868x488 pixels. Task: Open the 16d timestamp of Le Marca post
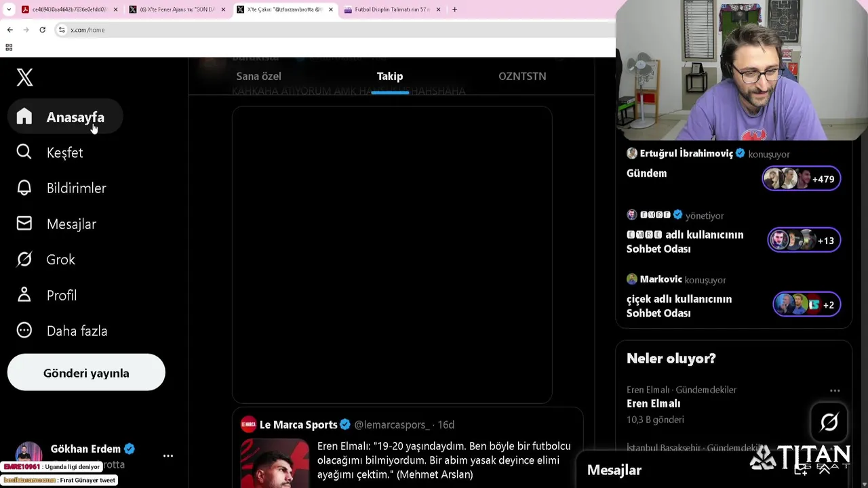pyautogui.click(x=446, y=424)
